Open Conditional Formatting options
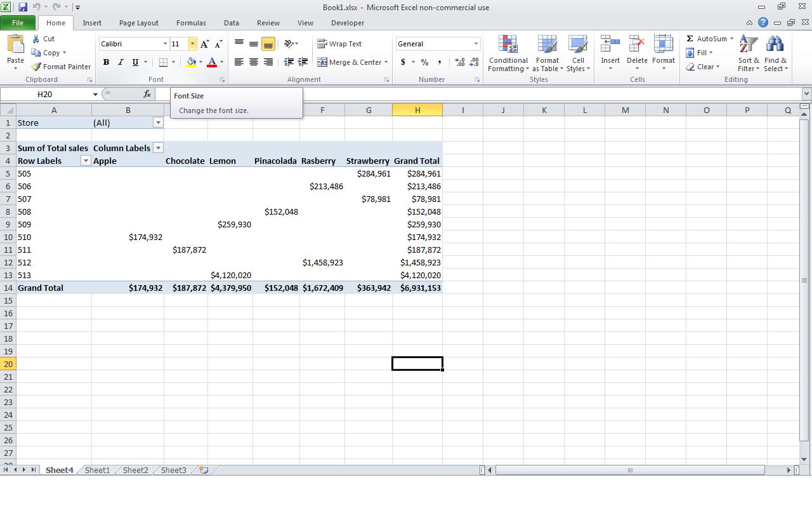 click(x=507, y=54)
